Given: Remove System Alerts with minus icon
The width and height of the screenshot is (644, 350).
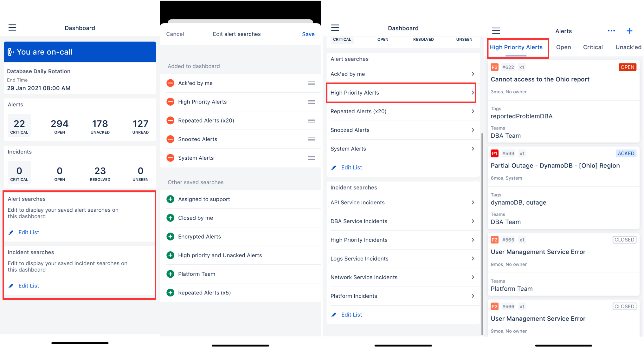Looking at the screenshot, I should pos(171,158).
